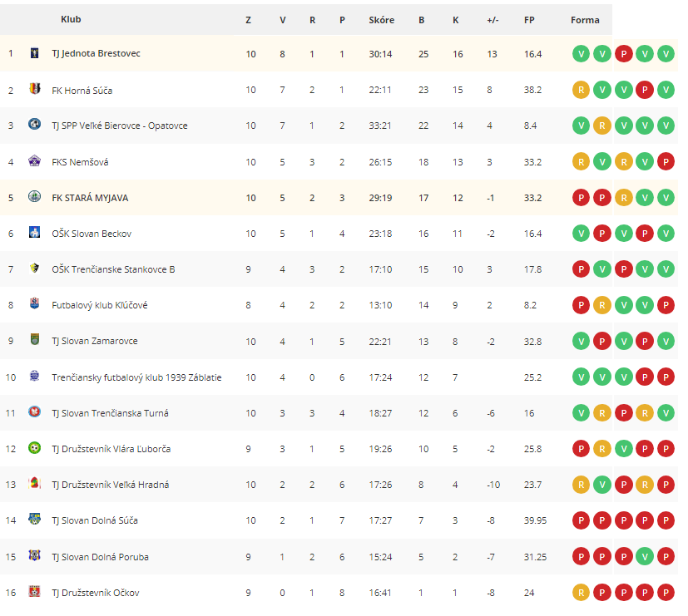
Task: Click the FKS Nemšová club logo
Action: pos(34,161)
